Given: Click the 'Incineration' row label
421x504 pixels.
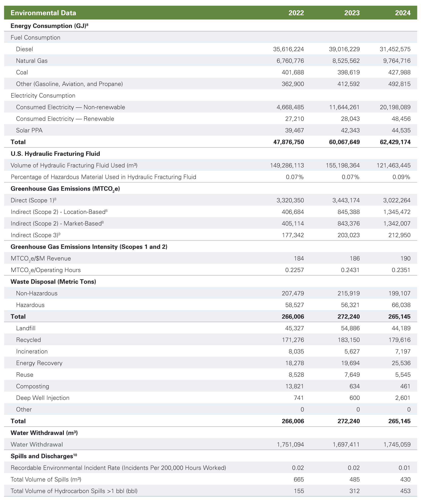Looking at the screenshot, I should 32,351.
